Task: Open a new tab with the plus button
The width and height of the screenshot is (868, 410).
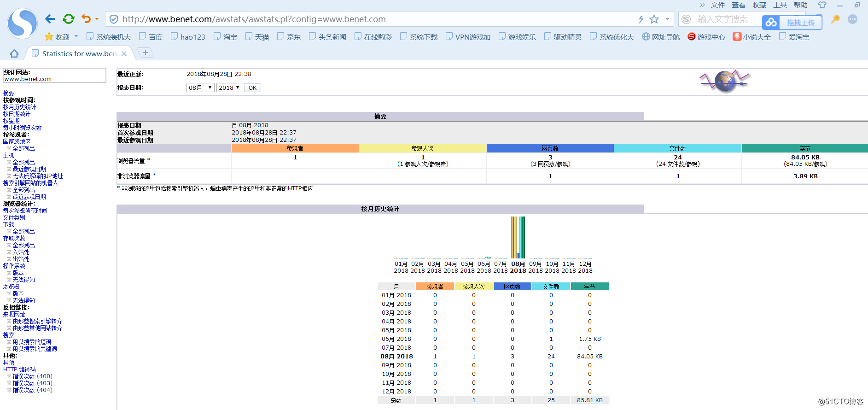Action: pos(146,53)
